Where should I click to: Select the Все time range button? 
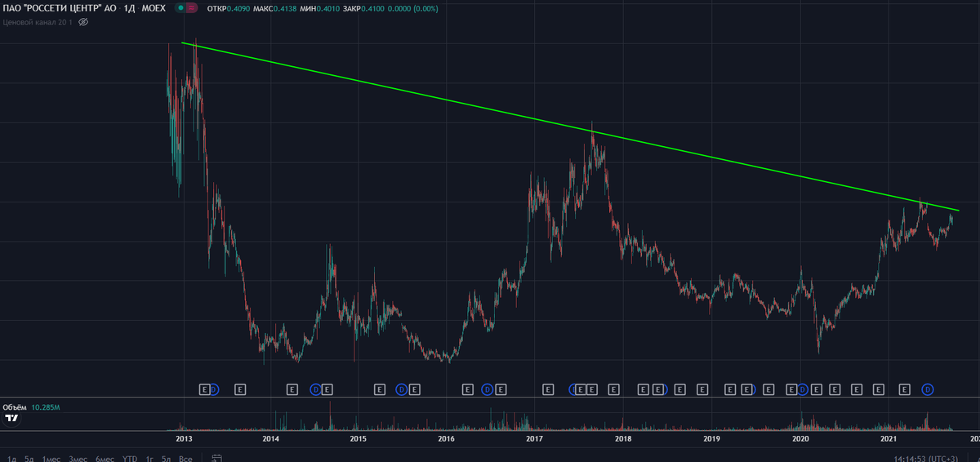(185, 459)
